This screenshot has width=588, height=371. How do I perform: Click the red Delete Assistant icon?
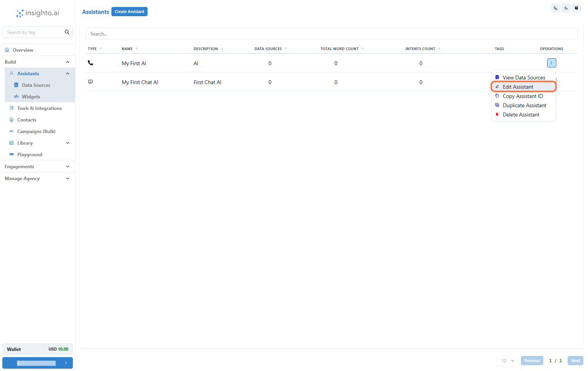tap(497, 114)
